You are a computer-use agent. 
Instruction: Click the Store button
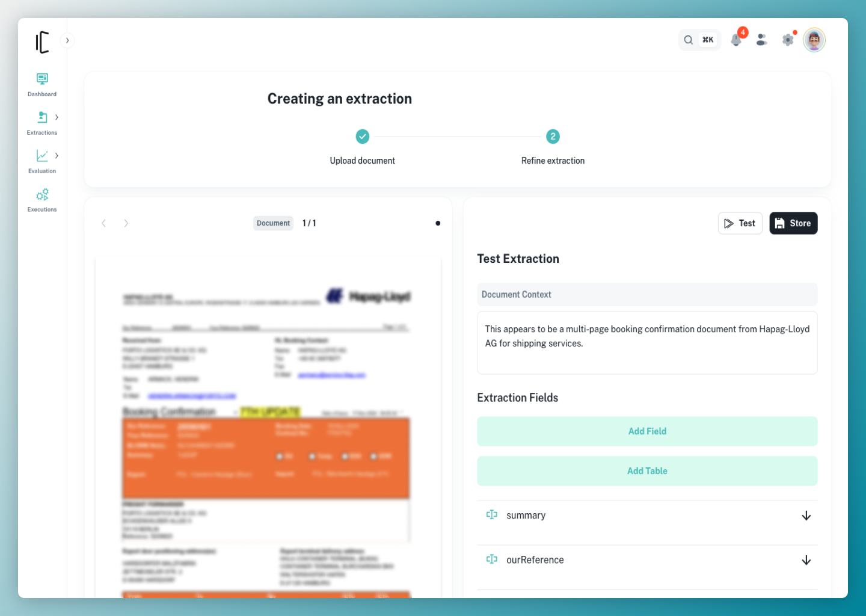pos(793,223)
